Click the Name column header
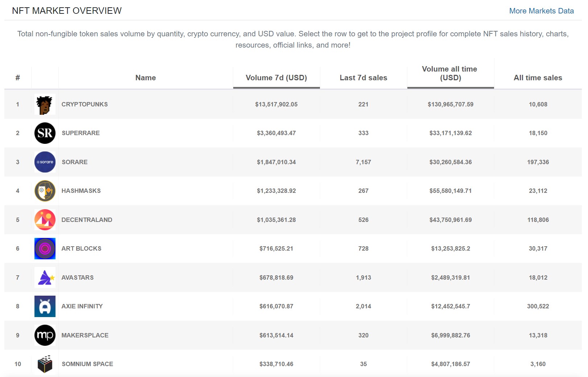This screenshot has height=377, width=588. (x=145, y=78)
